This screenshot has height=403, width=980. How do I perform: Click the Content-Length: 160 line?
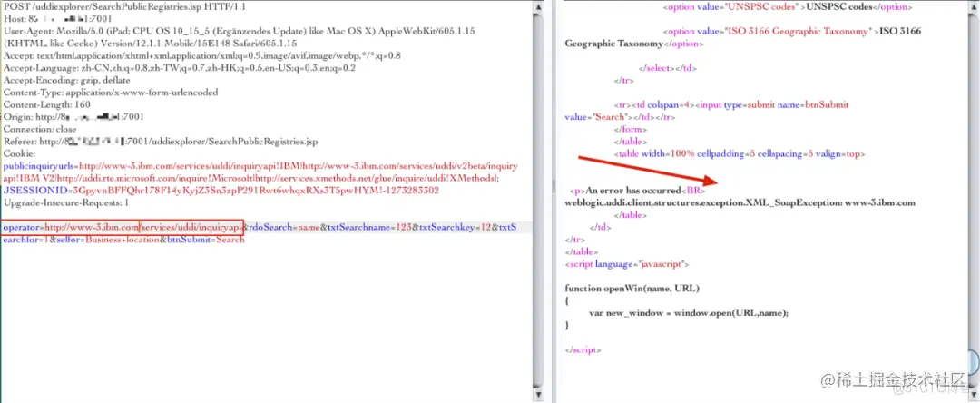pyautogui.click(x=47, y=104)
